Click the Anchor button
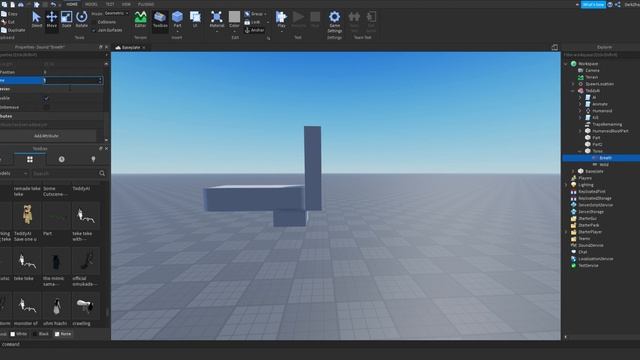The height and width of the screenshot is (360, 640). coord(254,30)
